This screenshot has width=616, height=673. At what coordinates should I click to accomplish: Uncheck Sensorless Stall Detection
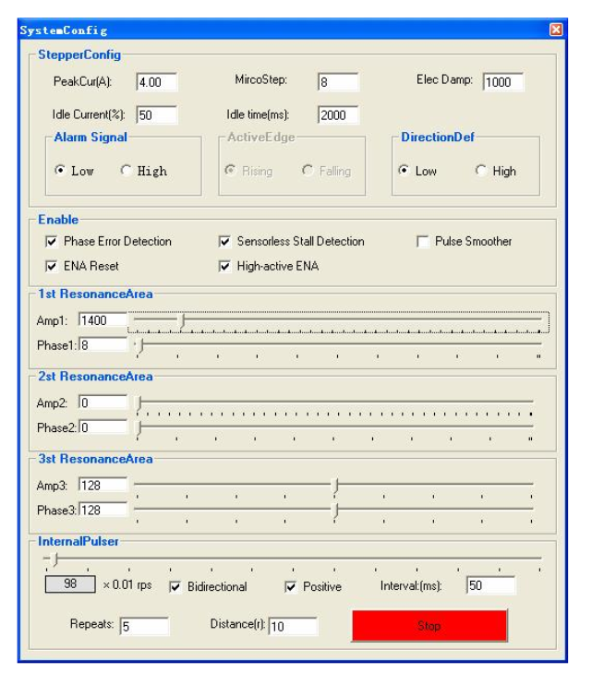click(x=224, y=242)
